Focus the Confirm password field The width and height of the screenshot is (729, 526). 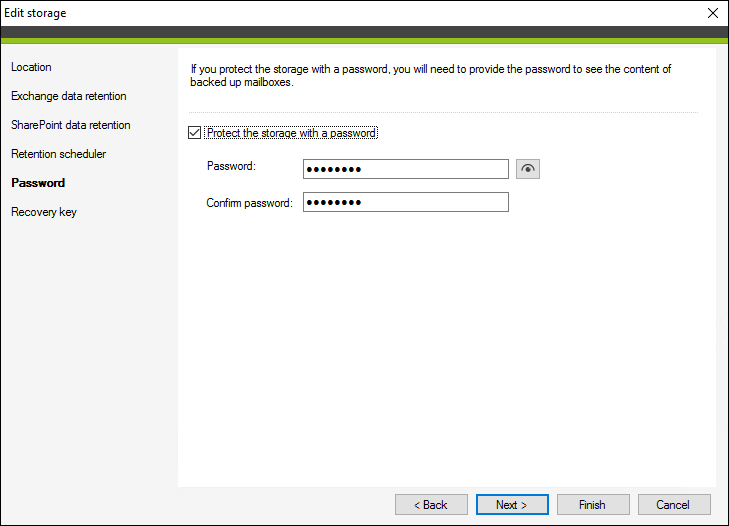[x=405, y=202]
